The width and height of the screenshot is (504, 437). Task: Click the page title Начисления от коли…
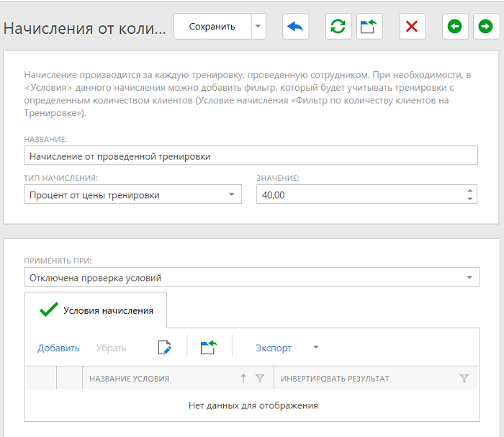(x=84, y=28)
